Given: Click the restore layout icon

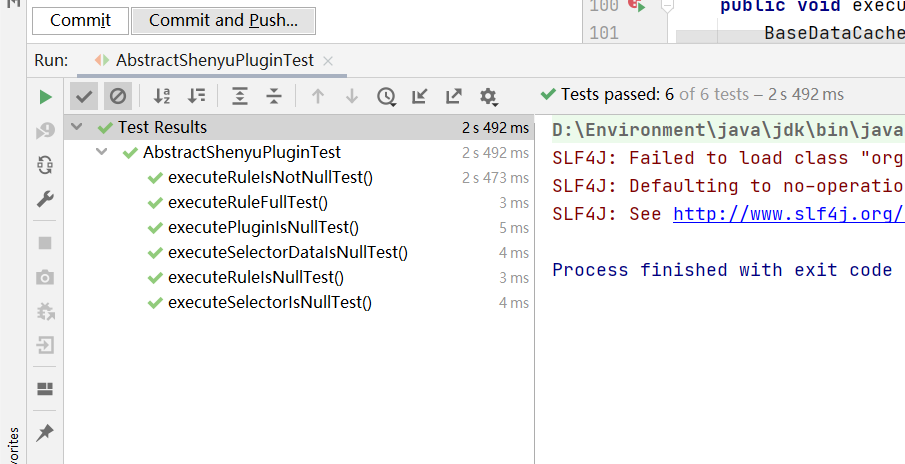Looking at the screenshot, I should pos(45,389).
